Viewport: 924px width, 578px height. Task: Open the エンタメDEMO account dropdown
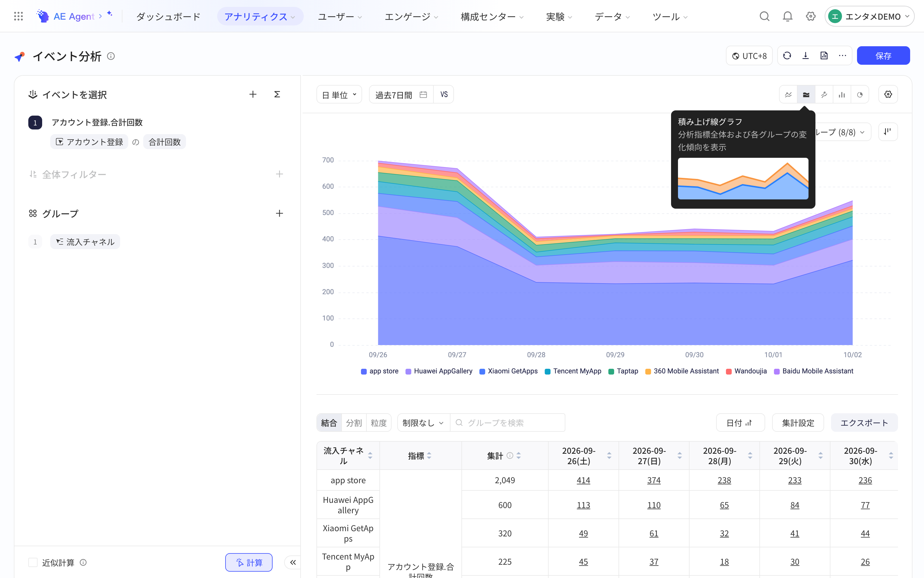869,16
